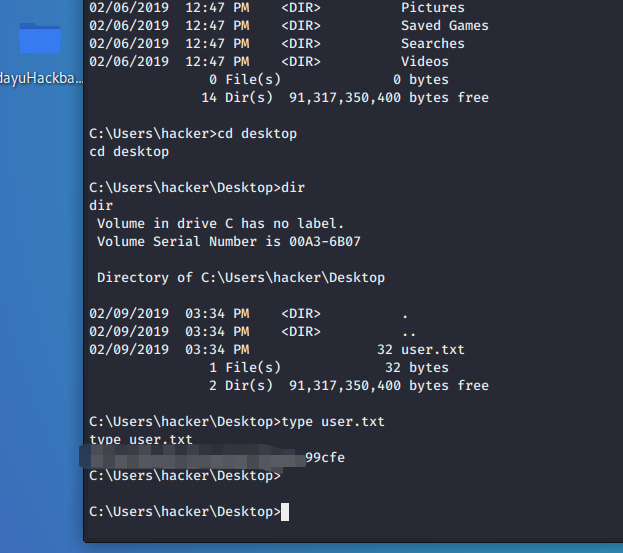Screen dimensions: 623x553
Task: Click the 'cd desktop' command after hacker> prompt
Action: click(x=257, y=134)
